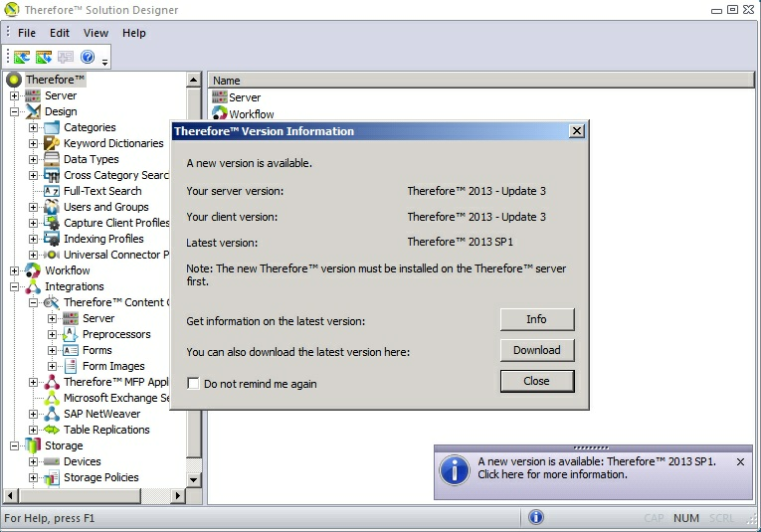The width and height of the screenshot is (761, 532).
Task: Open the toolbar options dropdown arrow
Action: click(104, 62)
